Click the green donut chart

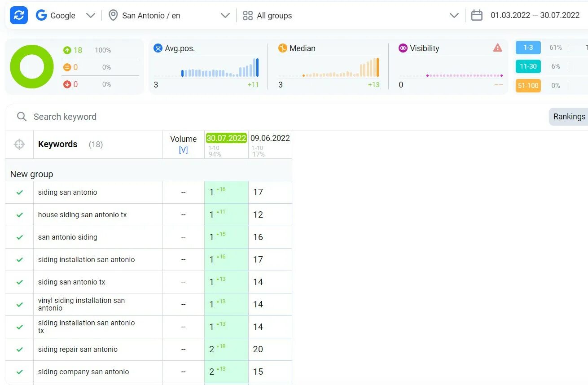coord(32,67)
